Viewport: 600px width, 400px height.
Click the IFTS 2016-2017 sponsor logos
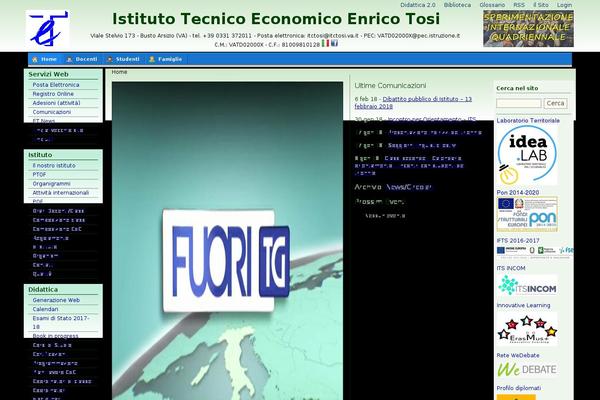click(x=535, y=251)
